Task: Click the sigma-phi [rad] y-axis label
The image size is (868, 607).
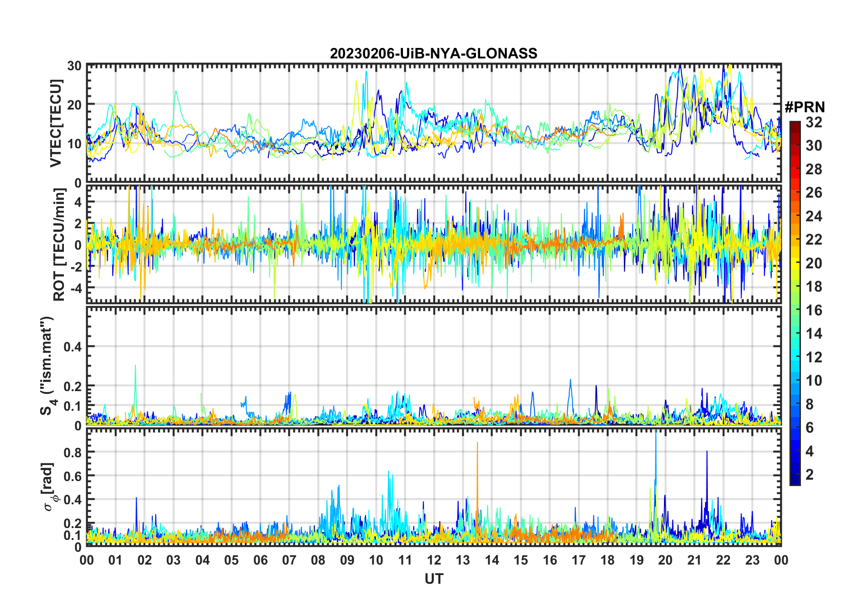Action: pyautogui.click(x=48, y=487)
